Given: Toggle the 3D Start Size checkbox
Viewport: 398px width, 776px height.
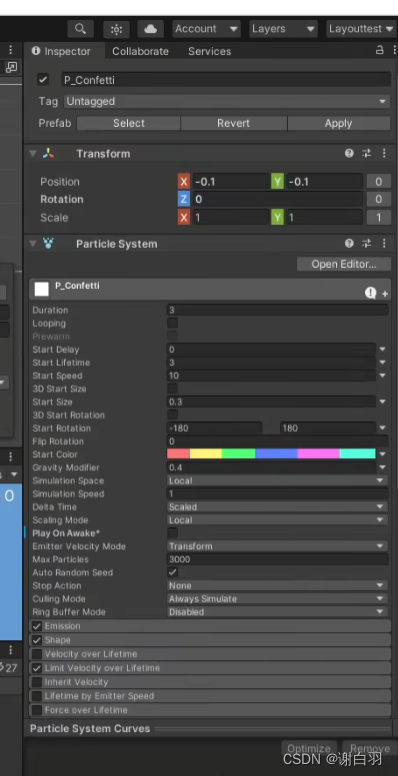Looking at the screenshot, I should 172,388.
